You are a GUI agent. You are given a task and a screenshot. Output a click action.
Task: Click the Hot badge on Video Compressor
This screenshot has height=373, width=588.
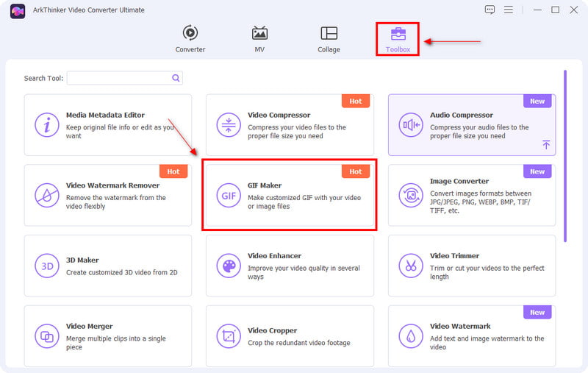click(x=356, y=101)
